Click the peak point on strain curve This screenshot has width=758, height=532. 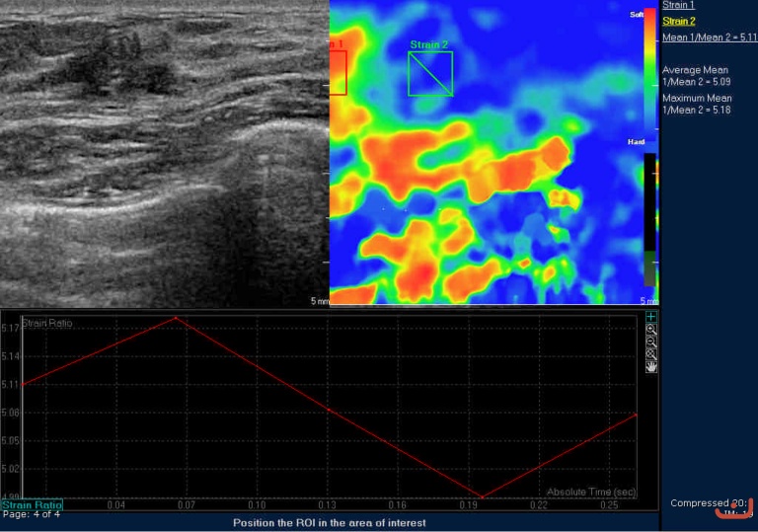pyautogui.click(x=176, y=318)
